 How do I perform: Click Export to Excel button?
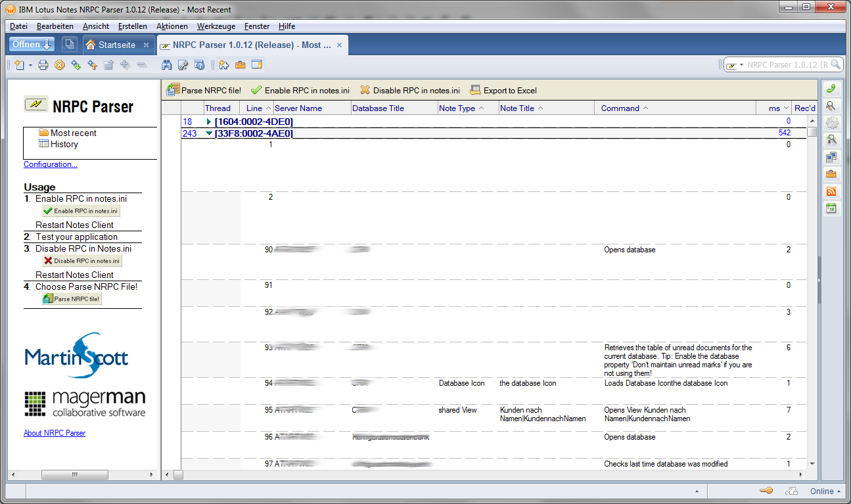pos(503,91)
